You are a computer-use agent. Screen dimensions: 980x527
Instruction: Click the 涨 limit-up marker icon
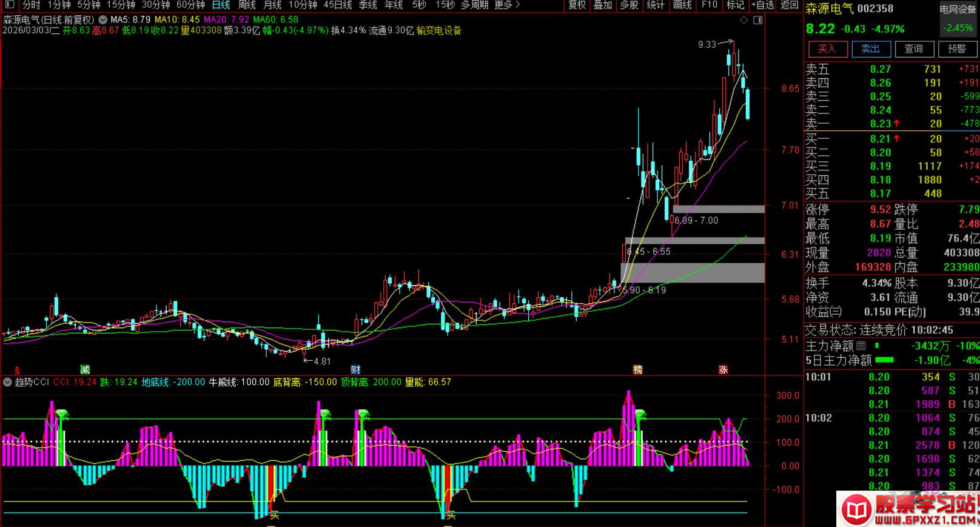[723, 369]
